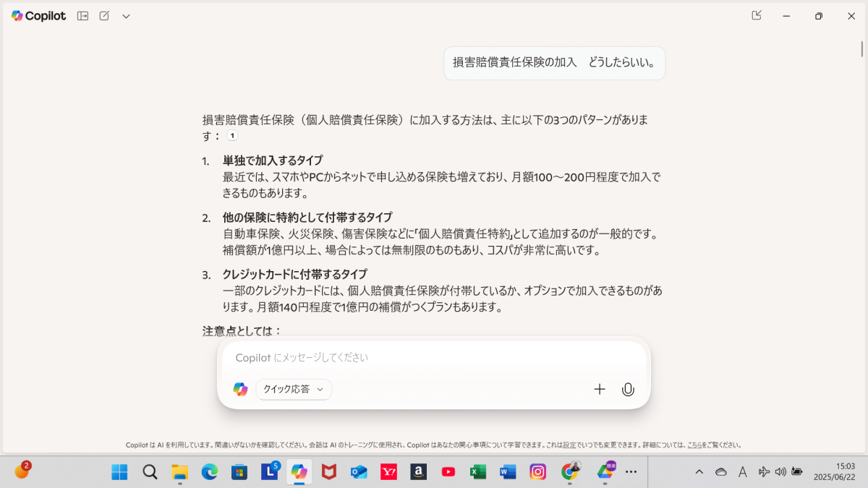The image size is (868, 488).
Task: Expand the chevron menu beside new chat
Action: point(126,16)
